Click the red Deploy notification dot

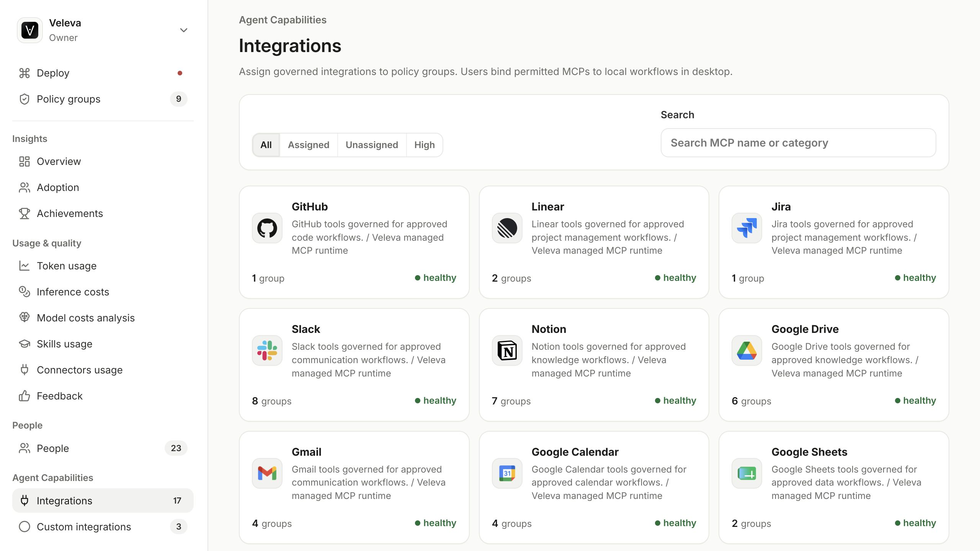[180, 73]
